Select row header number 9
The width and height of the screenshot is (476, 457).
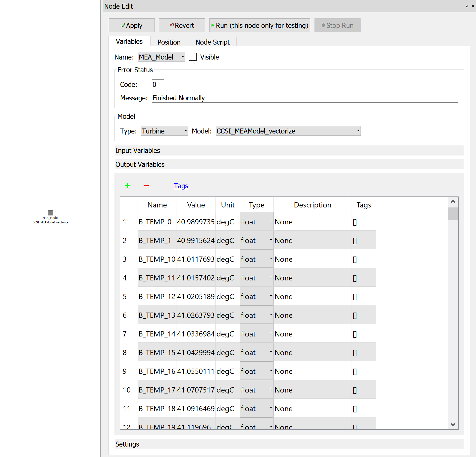pos(129,371)
